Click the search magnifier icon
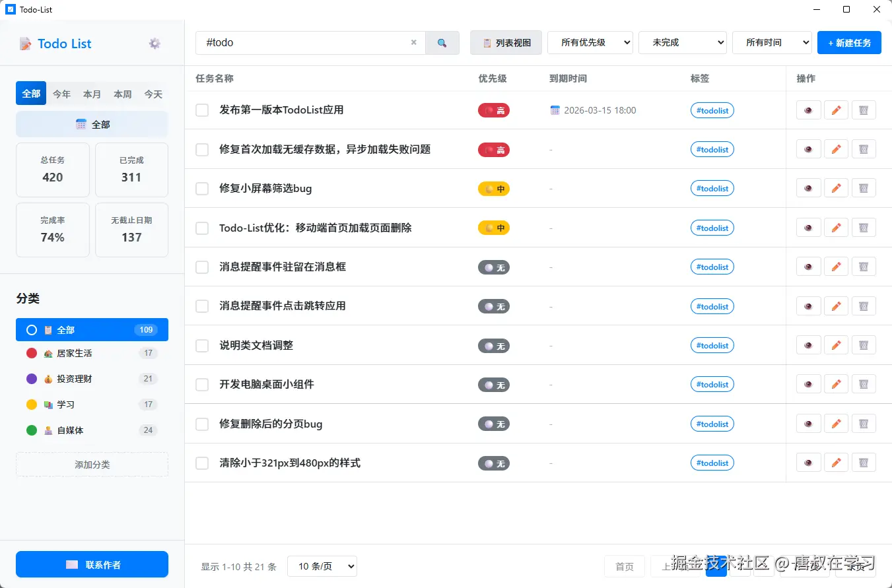892x588 pixels. click(x=442, y=42)
